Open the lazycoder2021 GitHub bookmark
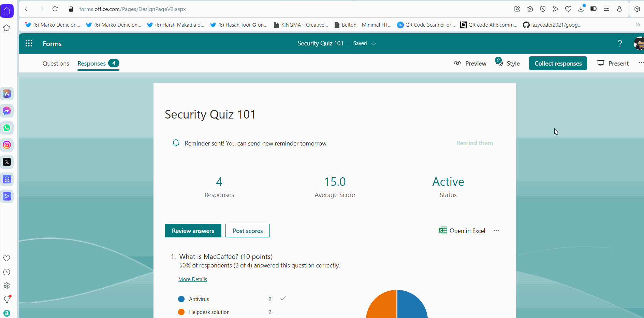This screenshot has width=644, height=318. pos(553,25)
